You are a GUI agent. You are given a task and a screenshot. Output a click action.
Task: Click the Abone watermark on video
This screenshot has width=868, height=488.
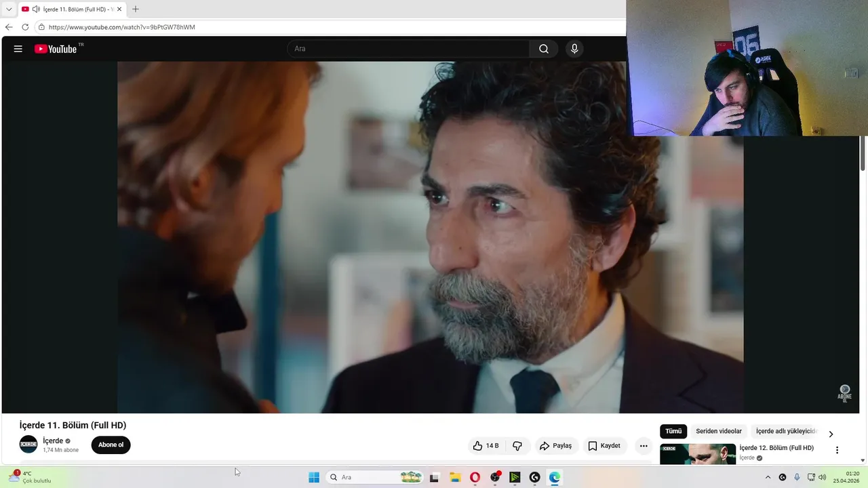(x=844, y=393)
